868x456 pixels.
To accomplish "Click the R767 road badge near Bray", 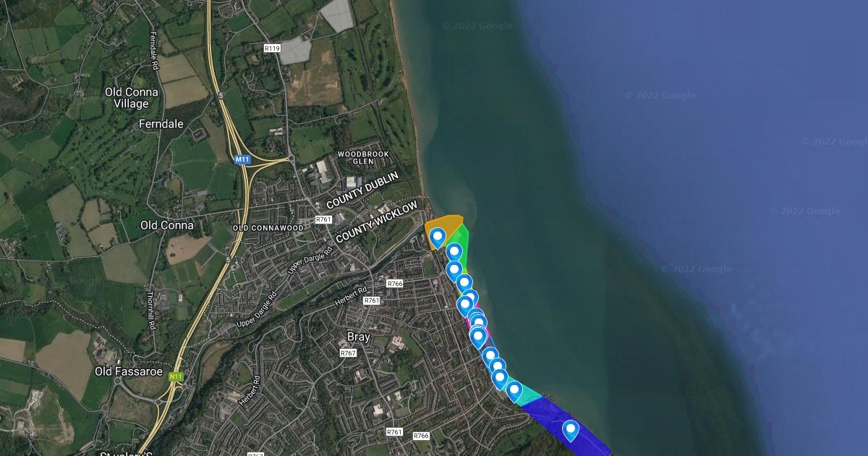I will click(x=348, y=353).
